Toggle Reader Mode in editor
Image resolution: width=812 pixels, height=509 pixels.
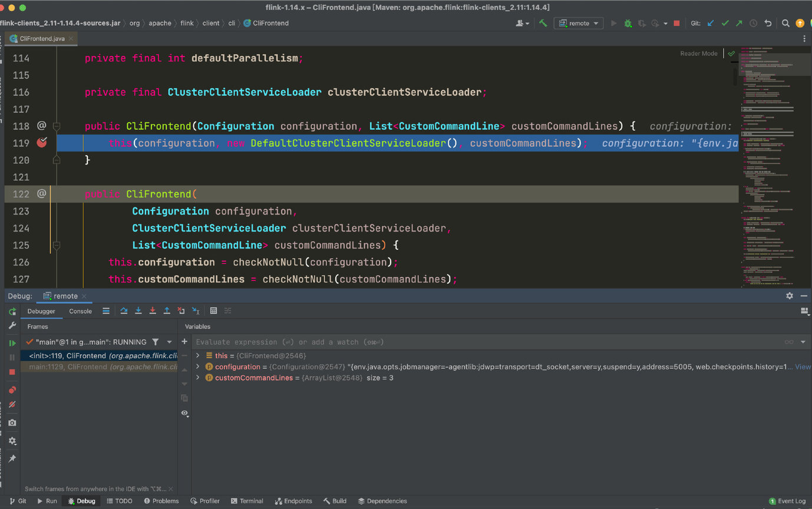(x=699, y=54)
